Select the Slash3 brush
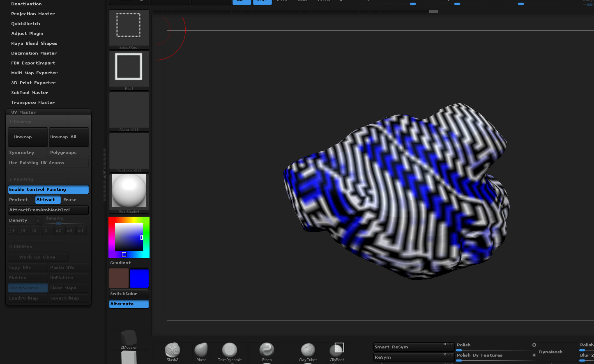The width and height of the screenshot is (594, 364). [x=173, y=350]
